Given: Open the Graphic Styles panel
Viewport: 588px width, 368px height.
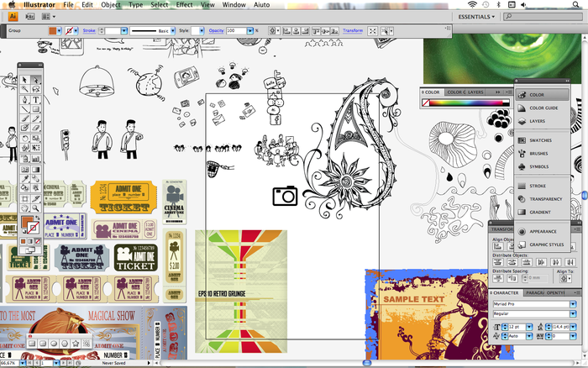Looking at the screenshot, I should (543, 244).
